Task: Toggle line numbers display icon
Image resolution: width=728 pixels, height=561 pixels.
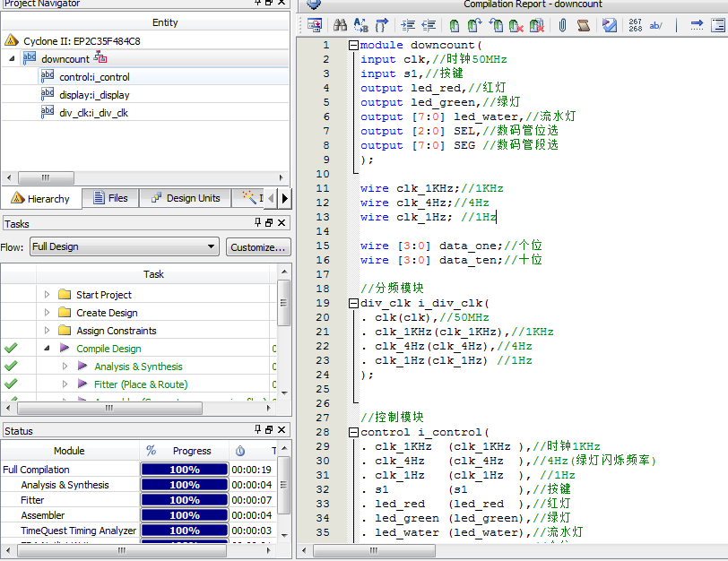Action: [635, 25]
